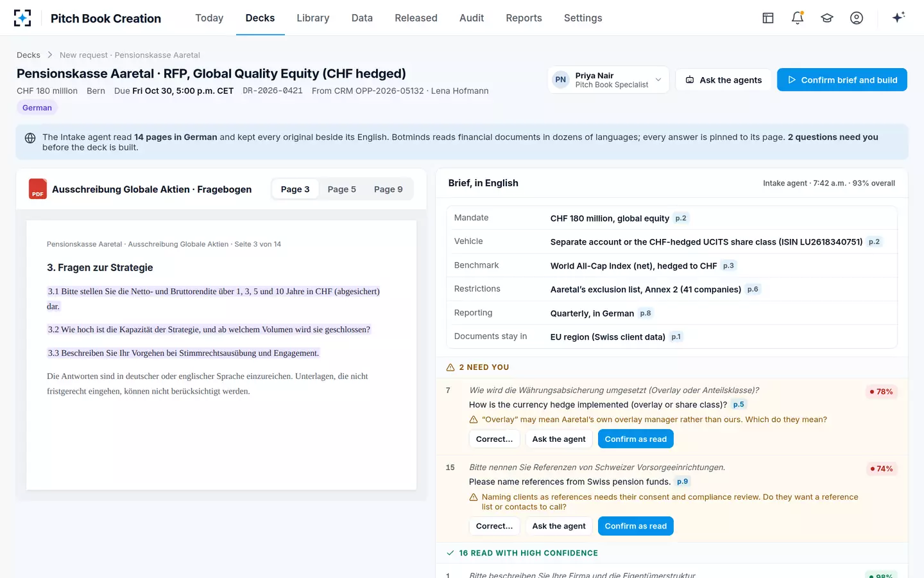Open the Data tab

pos(362,18)
